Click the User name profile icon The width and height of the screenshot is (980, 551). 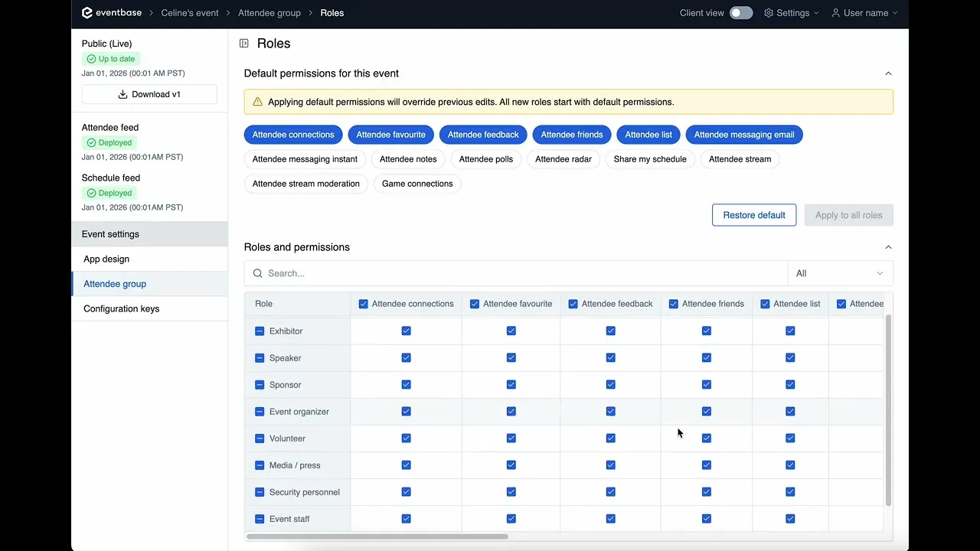tap(836, 13)
